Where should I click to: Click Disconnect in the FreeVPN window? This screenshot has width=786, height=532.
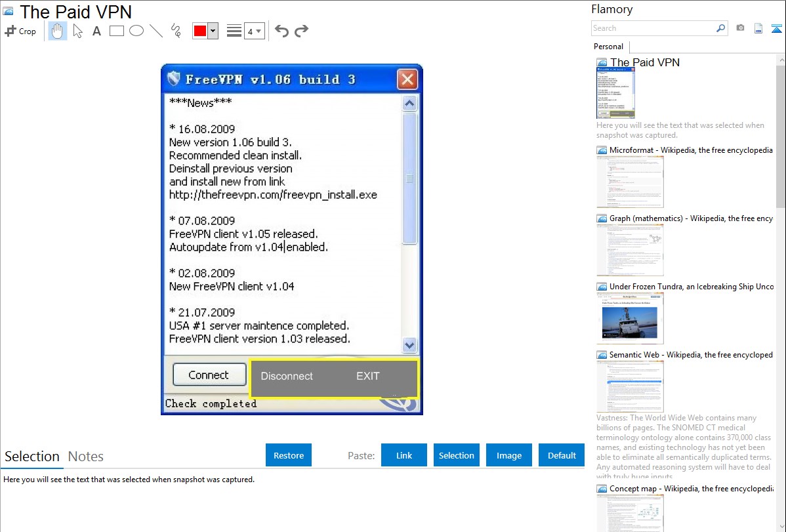click(x=287, y=376)
